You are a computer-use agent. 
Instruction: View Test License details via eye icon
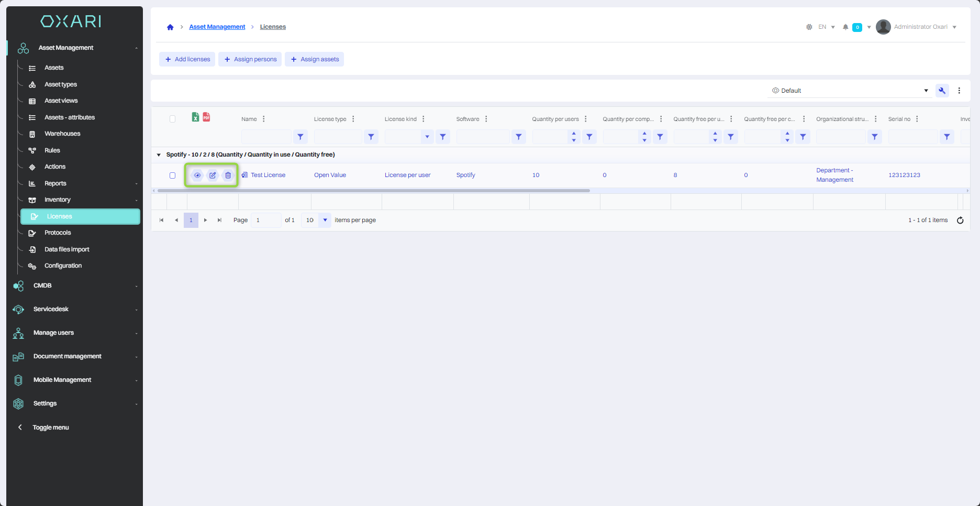click(197, 175)
